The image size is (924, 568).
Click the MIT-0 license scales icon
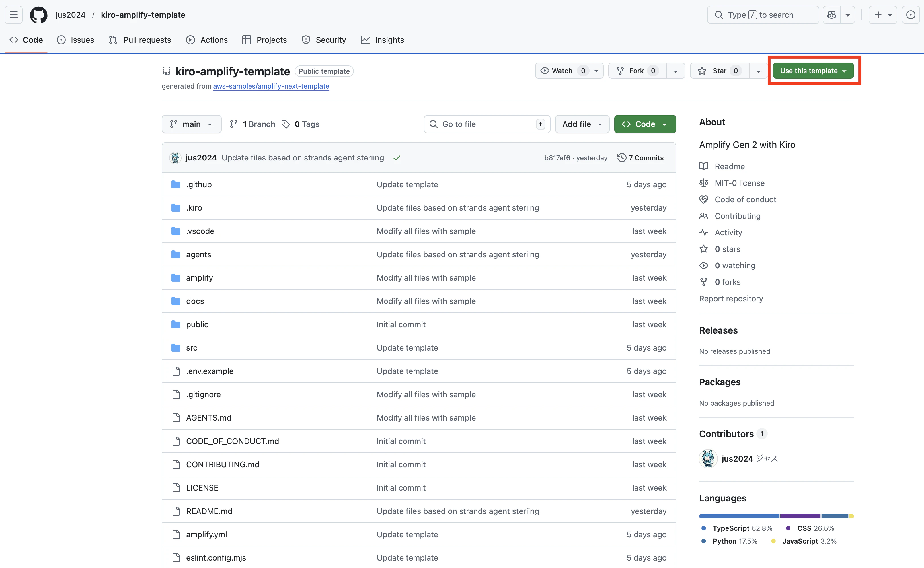[704, 183]
